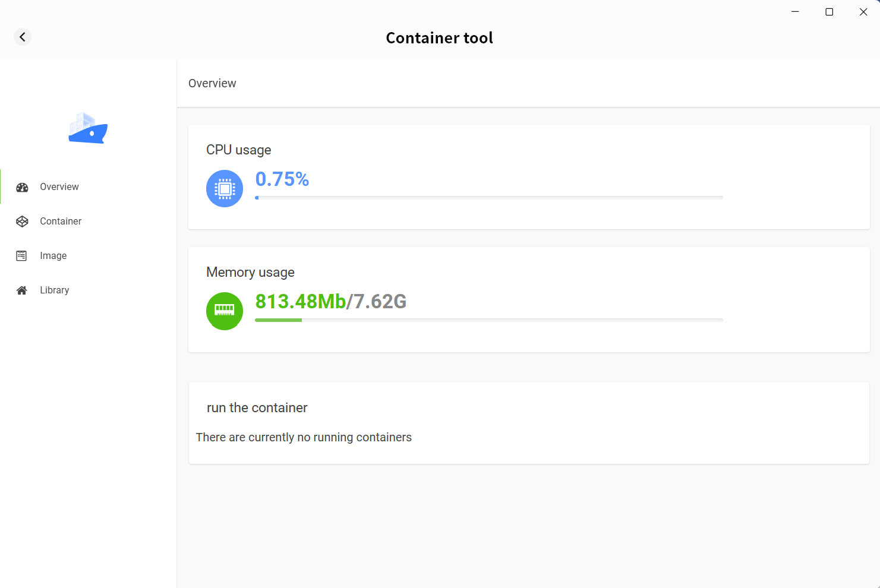Go to the Library page

(x=55, y=290)
